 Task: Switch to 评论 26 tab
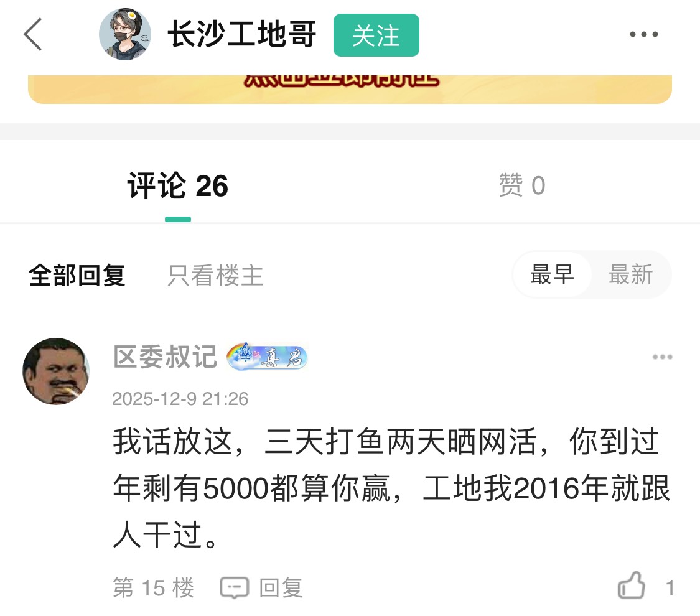point(178,185)
